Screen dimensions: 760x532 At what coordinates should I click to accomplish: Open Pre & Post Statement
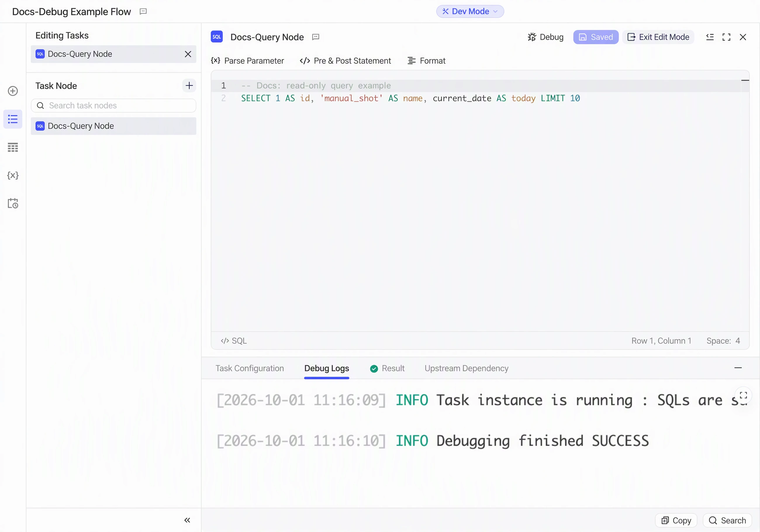click(x=345, y=61)
